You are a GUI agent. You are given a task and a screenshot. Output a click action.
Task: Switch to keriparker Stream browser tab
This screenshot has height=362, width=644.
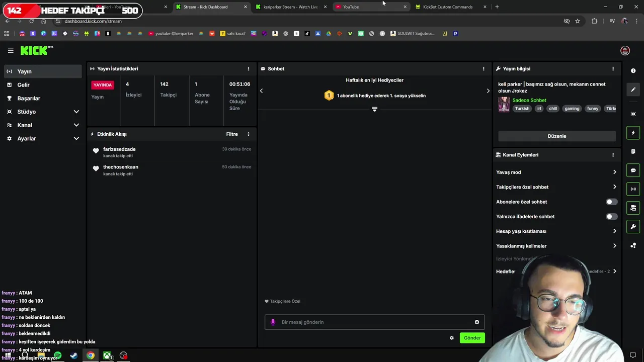click(x=291, y=7)
